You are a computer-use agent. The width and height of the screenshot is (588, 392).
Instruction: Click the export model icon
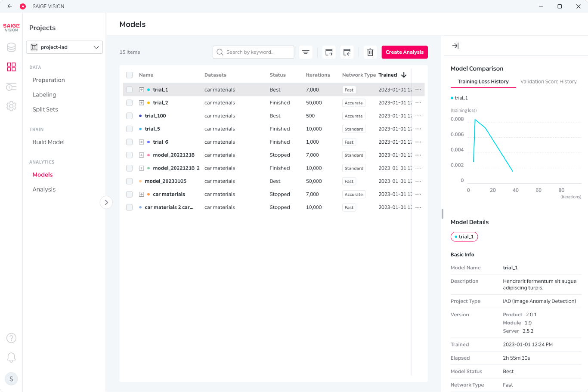(329, 52)
